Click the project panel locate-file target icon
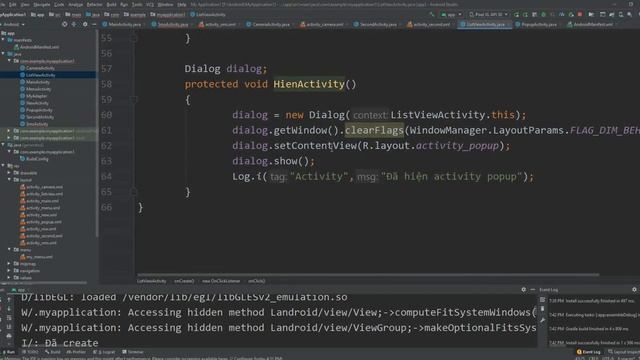This screenshot has width=640, height=360. pyautogui.click(x=64, y=24)
